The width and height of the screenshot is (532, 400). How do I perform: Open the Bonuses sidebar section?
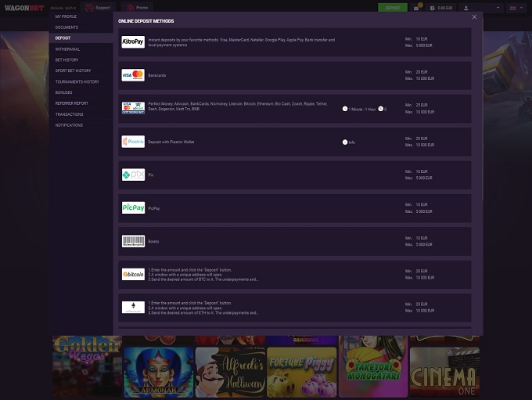coord(64,92)
